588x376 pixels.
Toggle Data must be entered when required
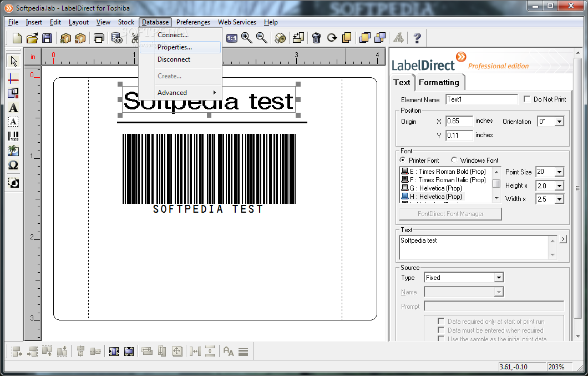coord(441,330)
